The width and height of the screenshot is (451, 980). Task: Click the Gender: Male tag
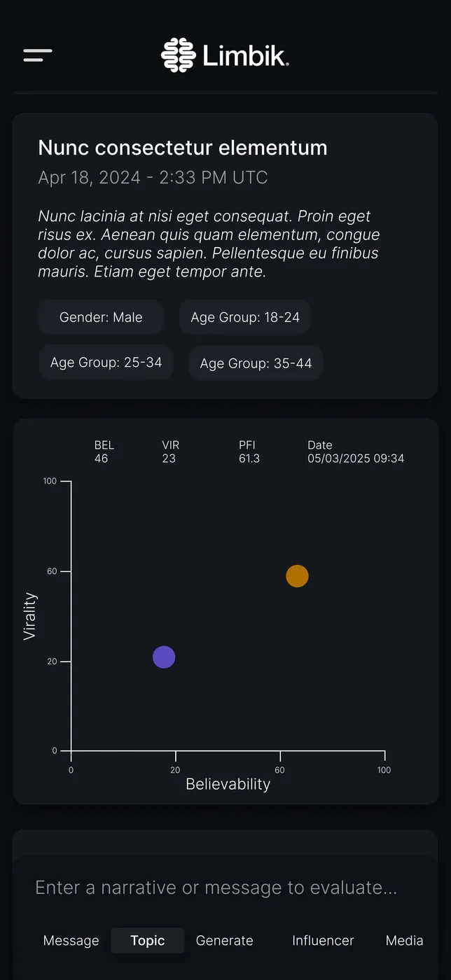[x=101, y=317]
